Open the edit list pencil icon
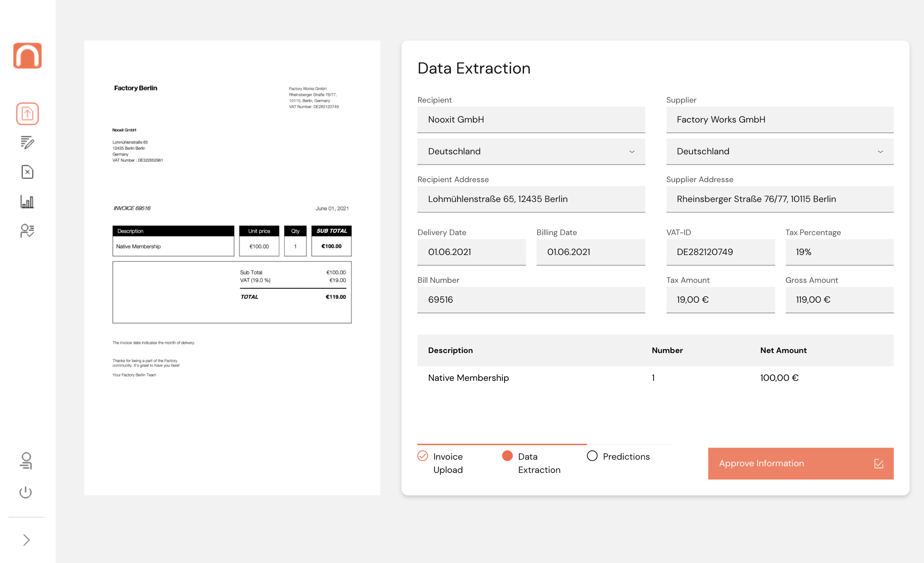The height and width of the screenshot is (563, 924). click(27, 143)
